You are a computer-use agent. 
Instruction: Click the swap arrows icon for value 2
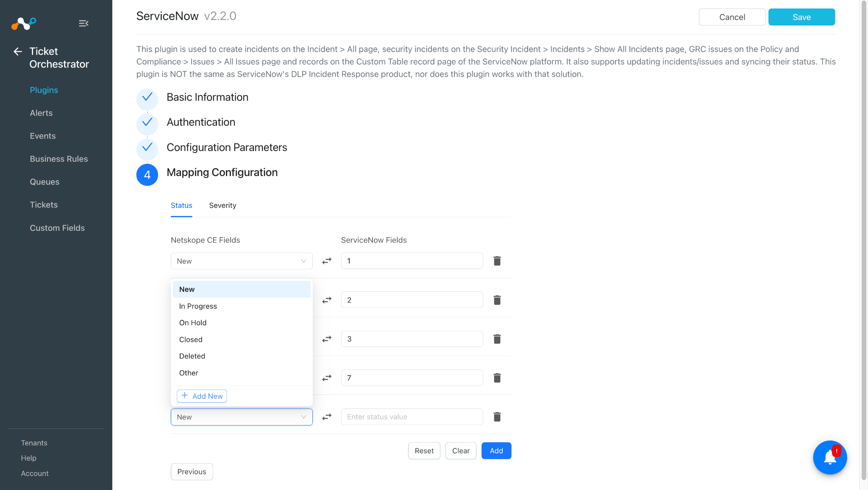point(327,300)
